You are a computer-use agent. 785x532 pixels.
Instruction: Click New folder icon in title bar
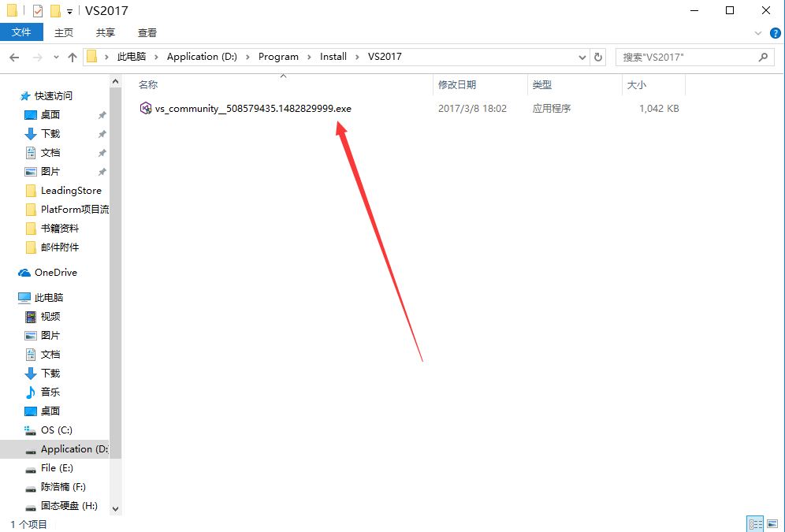tap(56, 10)
